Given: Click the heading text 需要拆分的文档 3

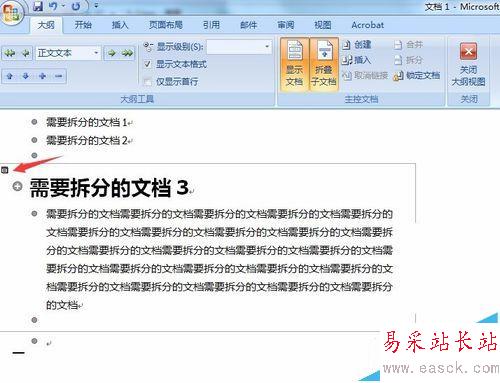Looking at the screenshot, I should pos(110,188).
